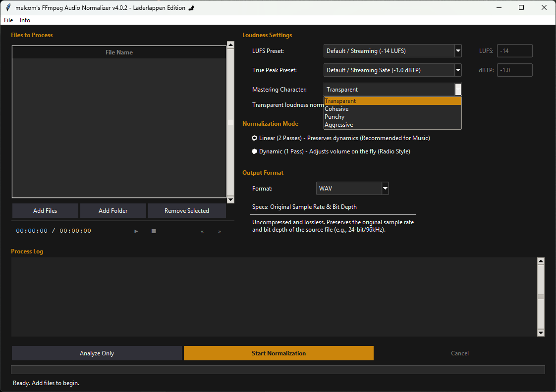This screenshot has height=392, width=556.
Task: Click the rewind « button
Action: [203, 231]
